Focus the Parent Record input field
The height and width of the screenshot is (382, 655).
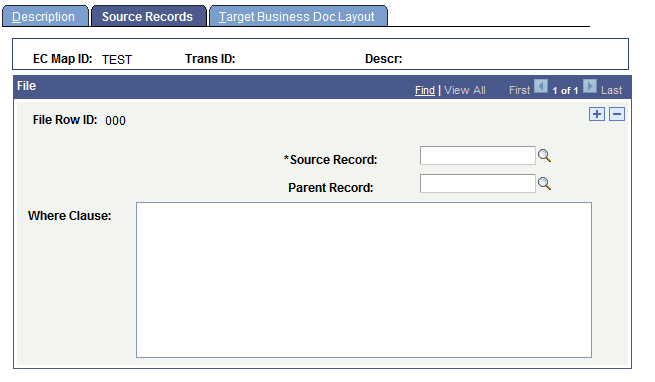(x=477, y=183)
